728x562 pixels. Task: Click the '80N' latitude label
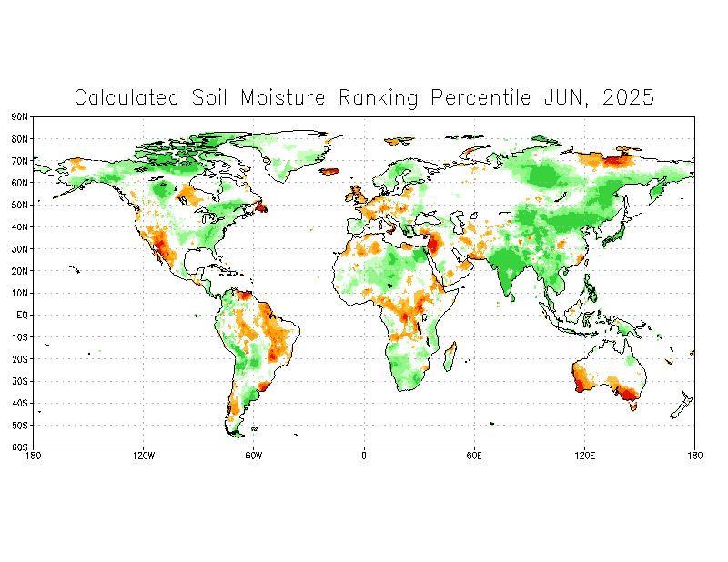coord(19,139)
